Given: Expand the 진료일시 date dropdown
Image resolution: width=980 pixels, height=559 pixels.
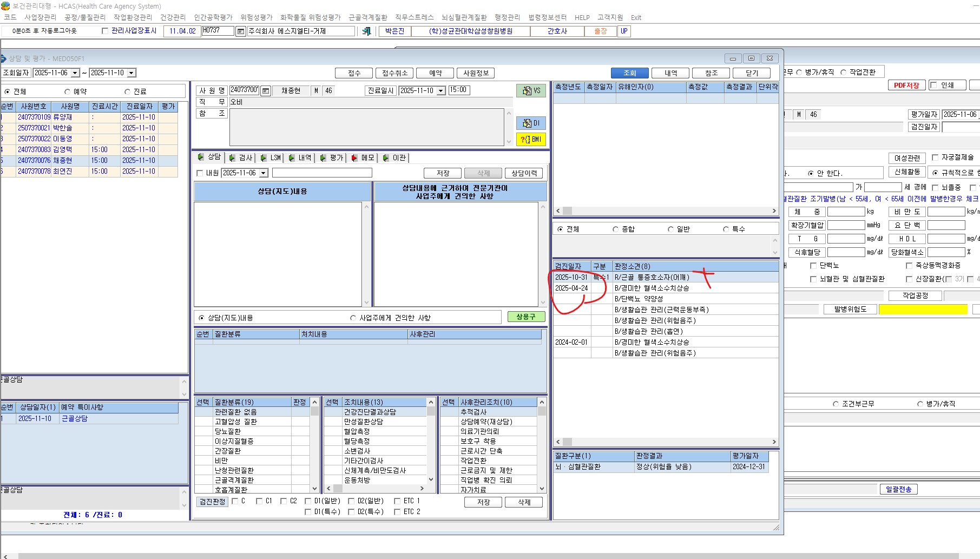Looking at the screenshot, I should (441, 91).
